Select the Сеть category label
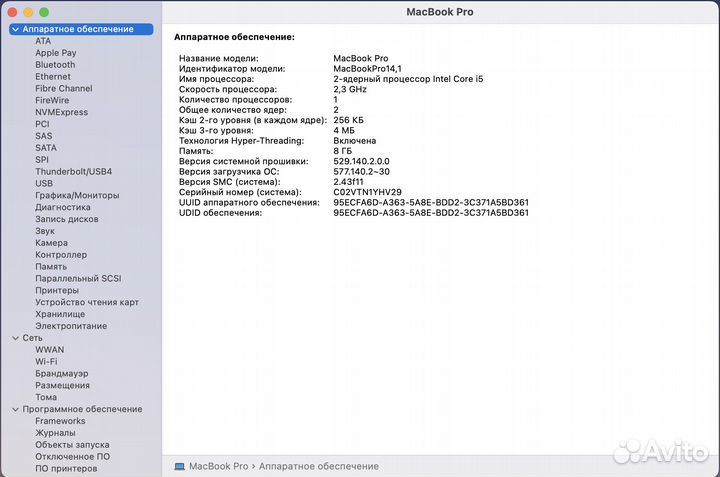The image size is (720, 477). (x=33, y=338)
